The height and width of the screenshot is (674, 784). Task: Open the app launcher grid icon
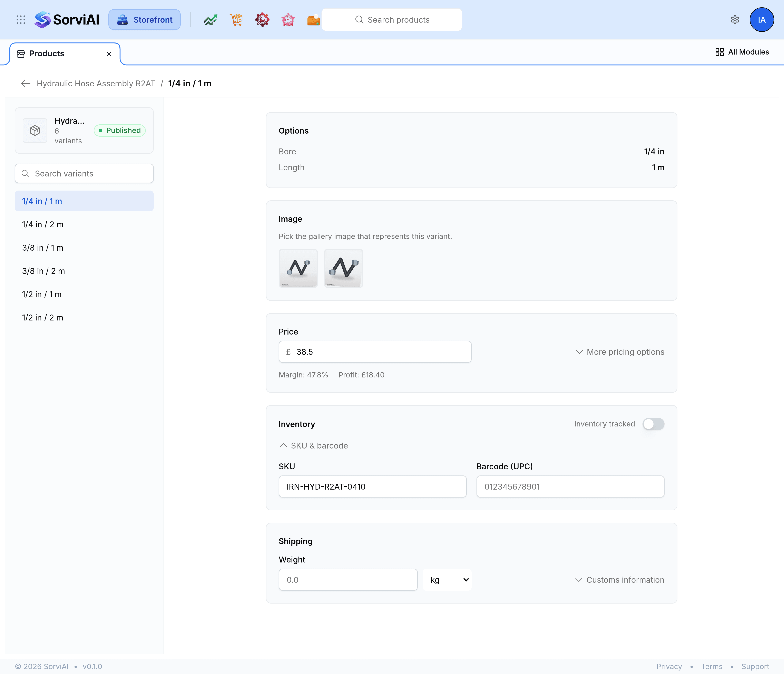coord(21,20)
